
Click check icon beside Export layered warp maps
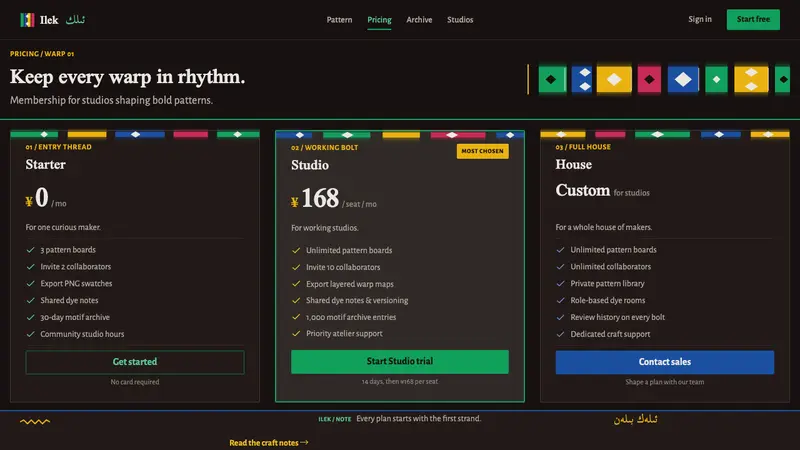click(296, 284)
